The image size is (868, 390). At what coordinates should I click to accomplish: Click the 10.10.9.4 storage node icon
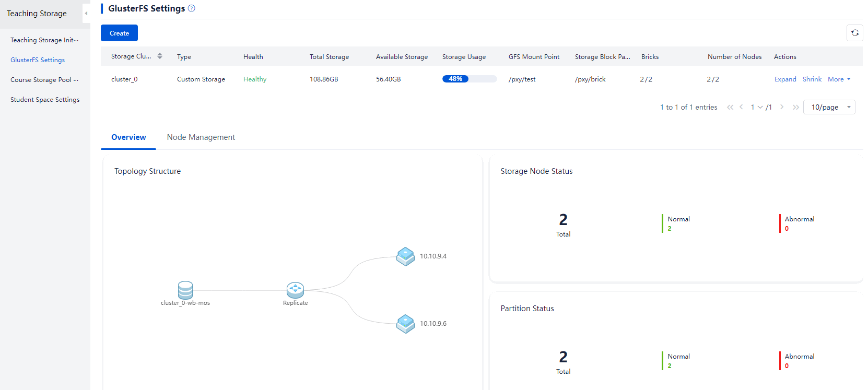tap(405, 256)
